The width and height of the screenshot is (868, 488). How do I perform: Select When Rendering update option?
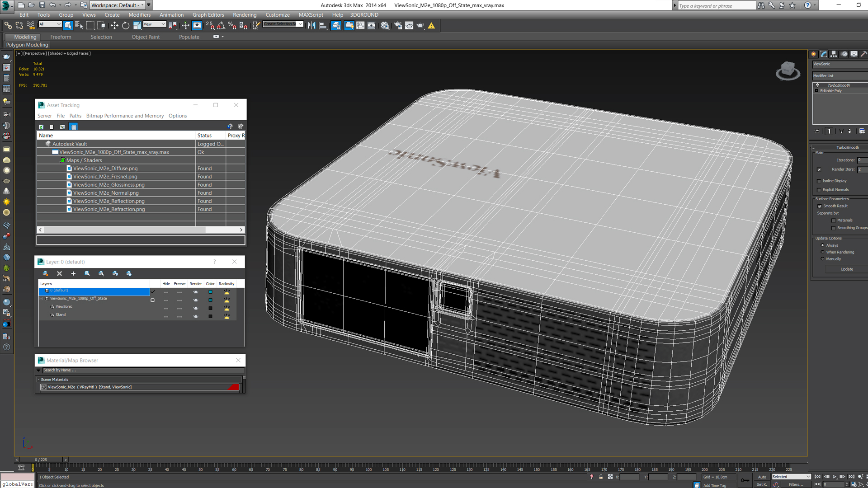coord(822,252)
